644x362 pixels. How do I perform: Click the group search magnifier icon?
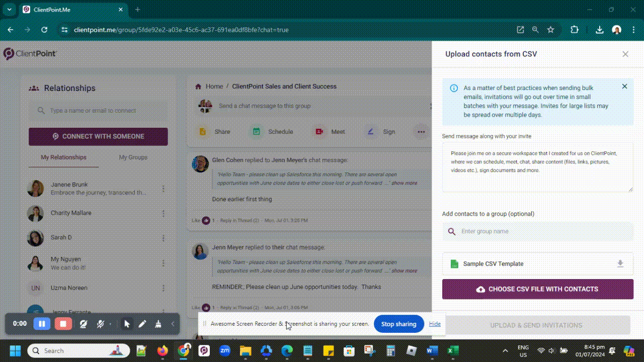[452, 231]
